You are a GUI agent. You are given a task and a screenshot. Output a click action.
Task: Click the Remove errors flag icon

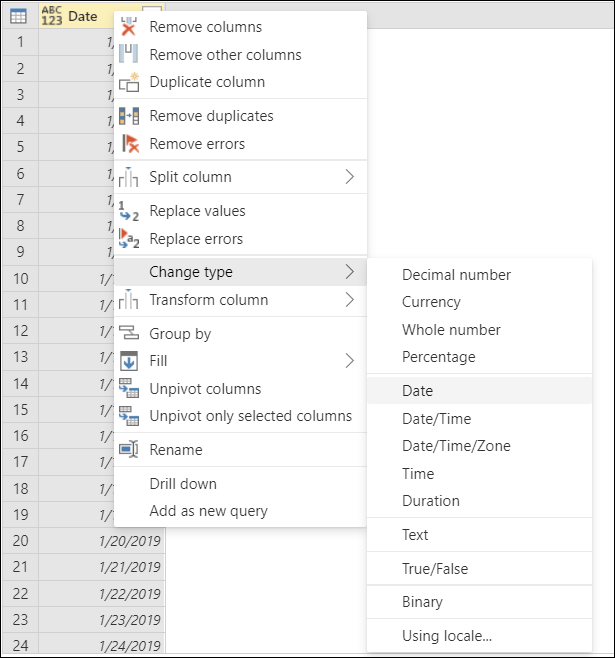pos(130,144)
